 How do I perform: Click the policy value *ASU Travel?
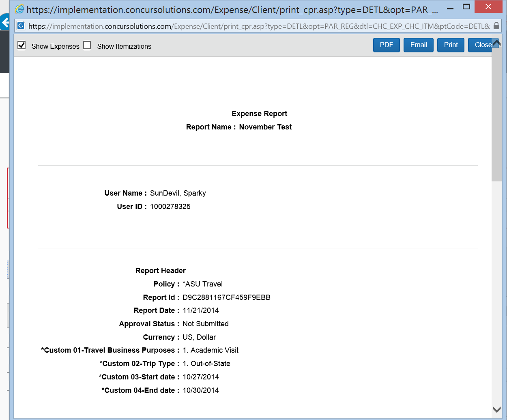pos(202,284)
